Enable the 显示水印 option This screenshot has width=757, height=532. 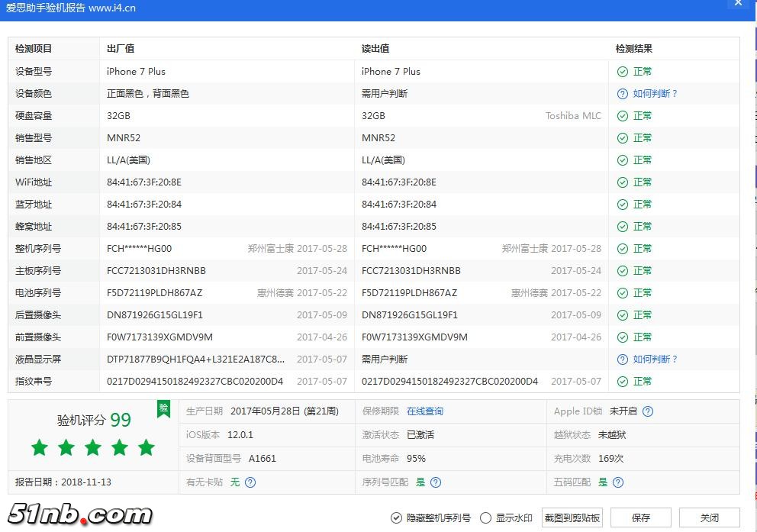click(486, 517)
